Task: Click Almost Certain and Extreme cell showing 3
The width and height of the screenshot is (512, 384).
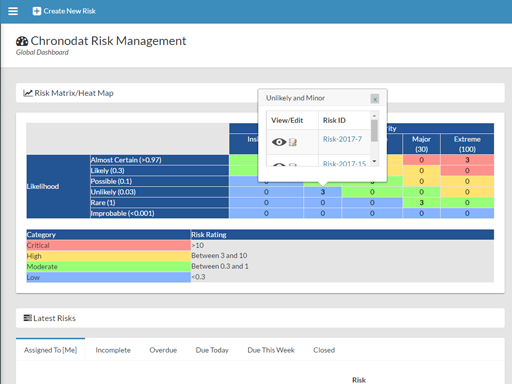Action: 467,160
